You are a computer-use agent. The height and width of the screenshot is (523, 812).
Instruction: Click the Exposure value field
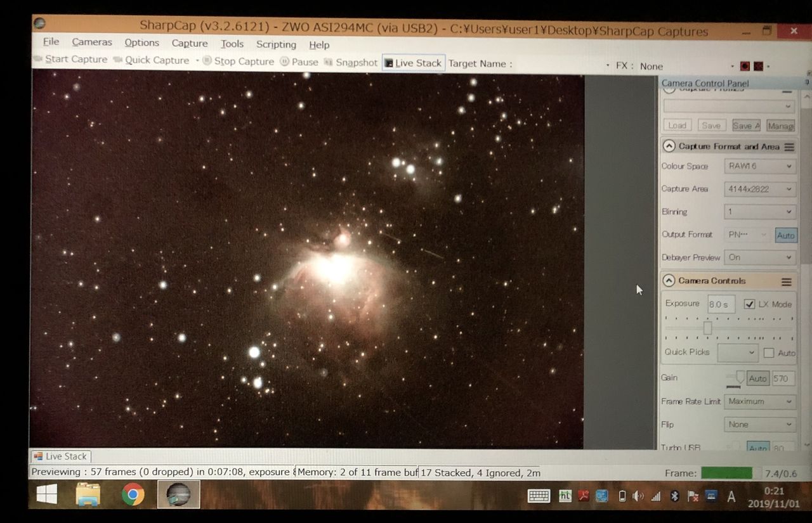[x=721, y=304]
